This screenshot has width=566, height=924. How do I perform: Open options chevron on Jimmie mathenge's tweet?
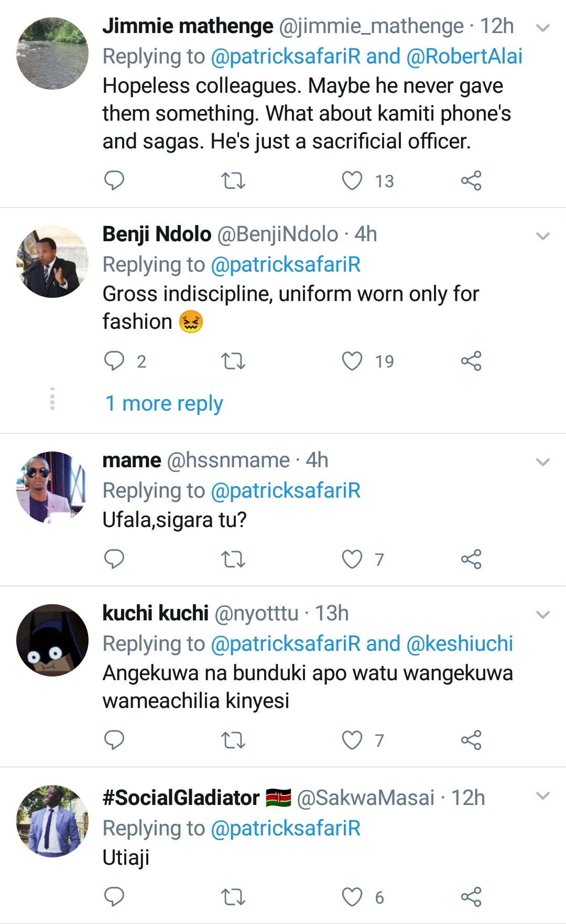[x=543, y=28]
